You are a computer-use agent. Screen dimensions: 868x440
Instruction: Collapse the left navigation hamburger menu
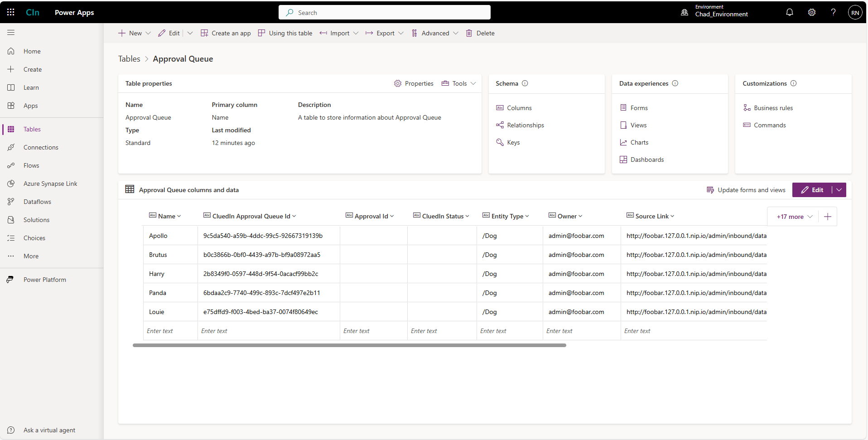coord(11,33)
